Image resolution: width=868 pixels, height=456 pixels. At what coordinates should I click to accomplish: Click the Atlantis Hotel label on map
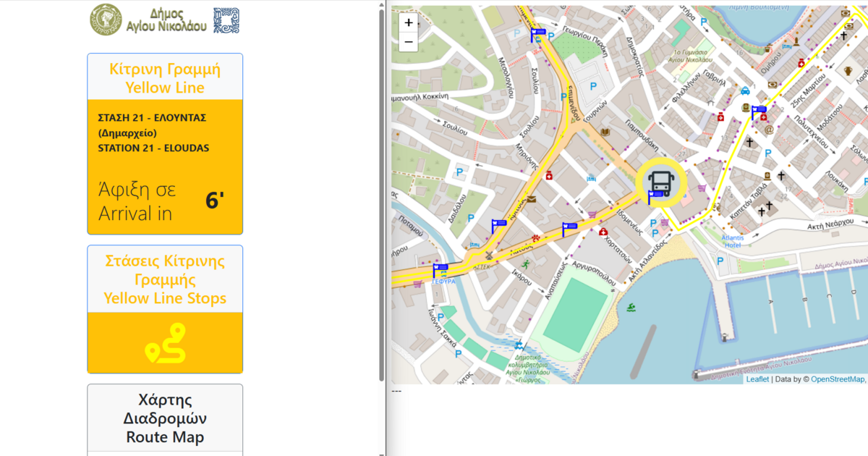(732, 241)
